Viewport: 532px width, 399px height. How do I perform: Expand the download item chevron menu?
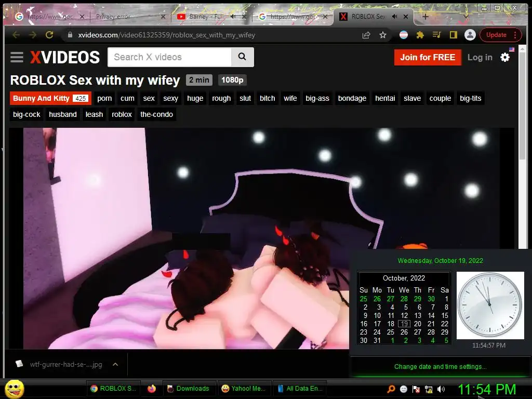pos(115,364)
